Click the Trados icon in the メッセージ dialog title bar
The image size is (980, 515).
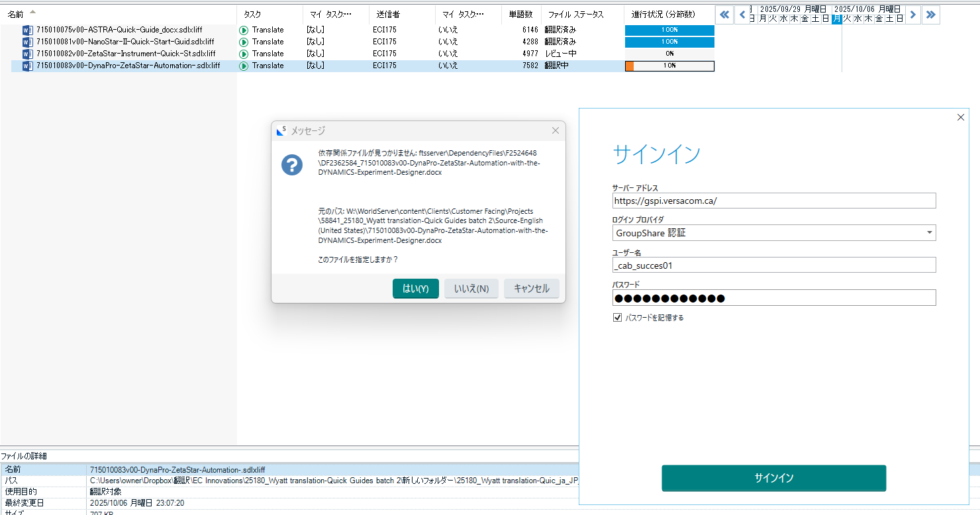(x=281, y=130)
